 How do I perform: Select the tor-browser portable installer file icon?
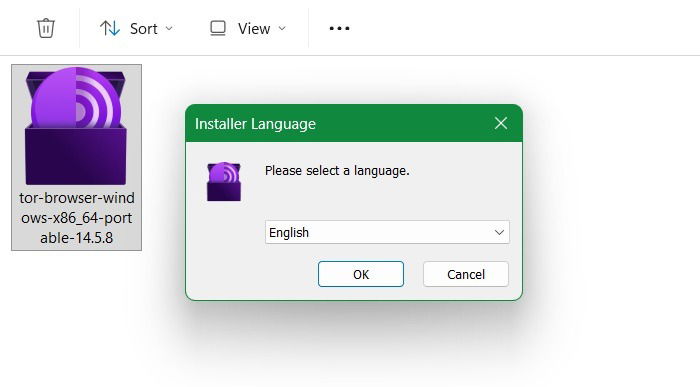pos(76,126)
